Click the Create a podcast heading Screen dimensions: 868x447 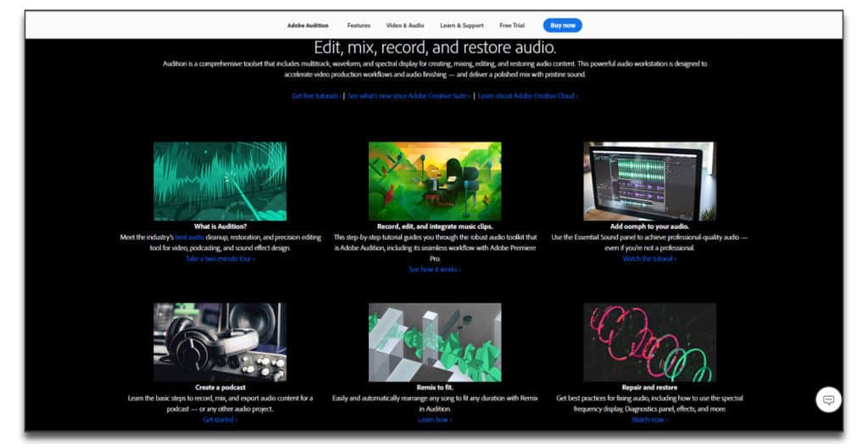coord(220,387)
